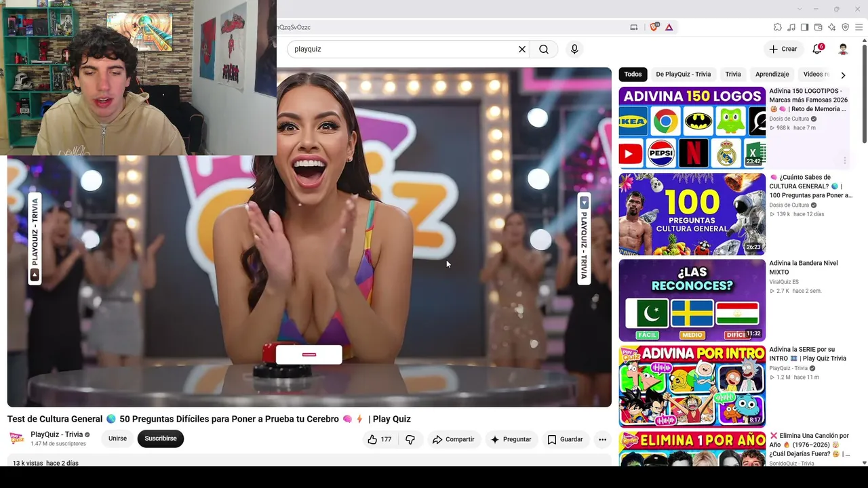The height and width of the screenshot is (488, 868).
Task: Like the video with 177 likes
Action: pos(380,439)
